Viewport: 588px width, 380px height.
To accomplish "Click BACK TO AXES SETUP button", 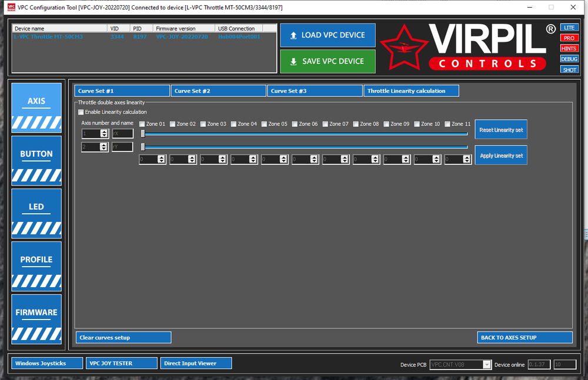I will pyautogui.click(x=524, y=338).
